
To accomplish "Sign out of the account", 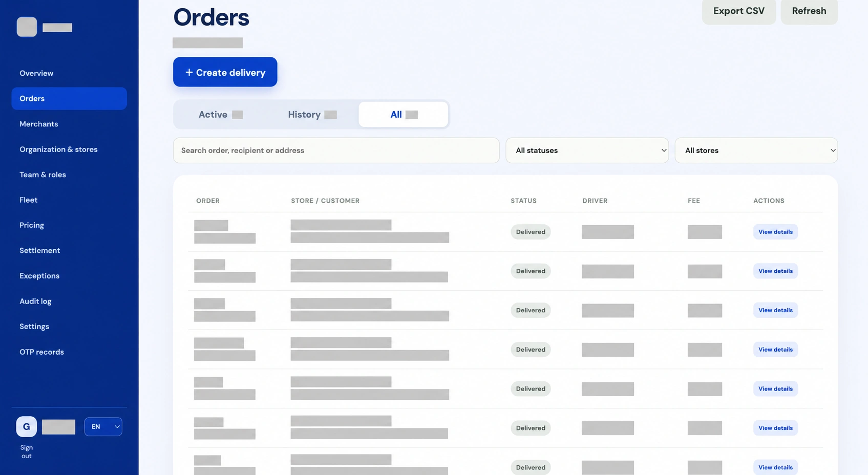I will pyautogui.click(x=27, y=451).
